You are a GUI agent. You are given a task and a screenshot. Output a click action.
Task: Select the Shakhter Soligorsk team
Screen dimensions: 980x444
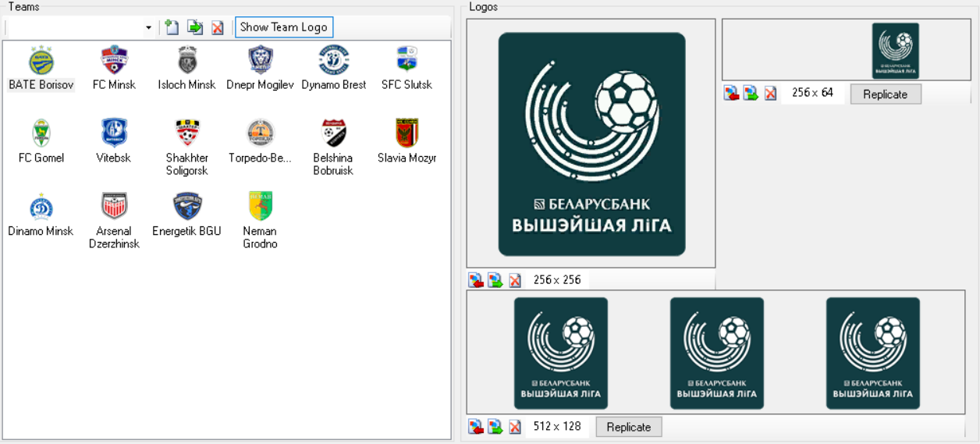click(186, 147)
